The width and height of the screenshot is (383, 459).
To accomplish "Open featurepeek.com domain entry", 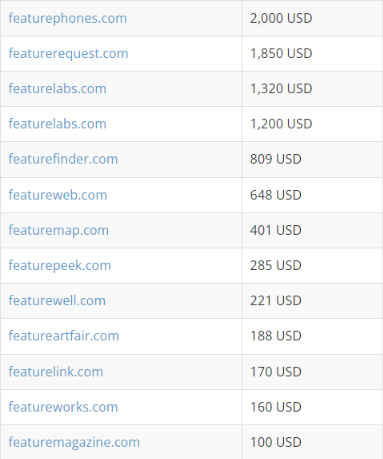I will tap(60, 266).
